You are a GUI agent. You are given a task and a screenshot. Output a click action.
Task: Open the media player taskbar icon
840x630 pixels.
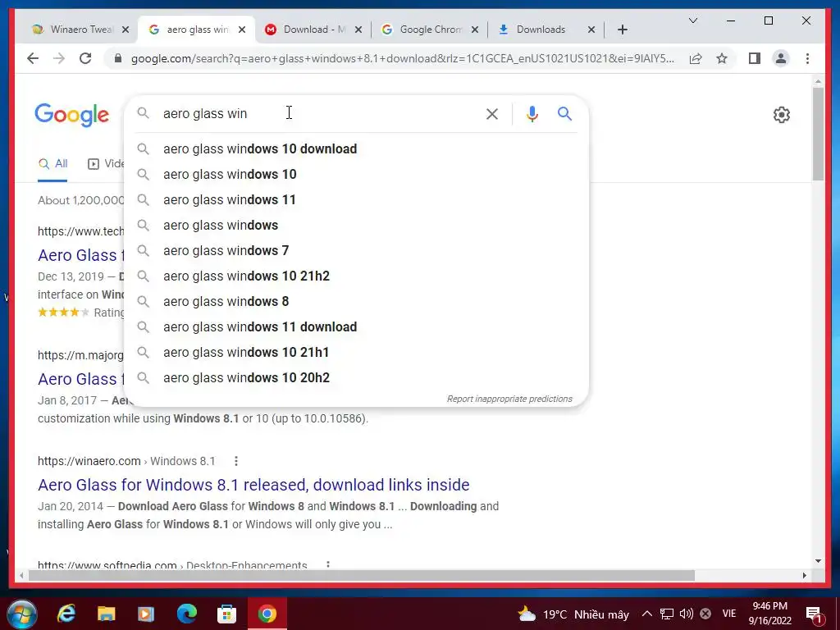pos(146,614)
